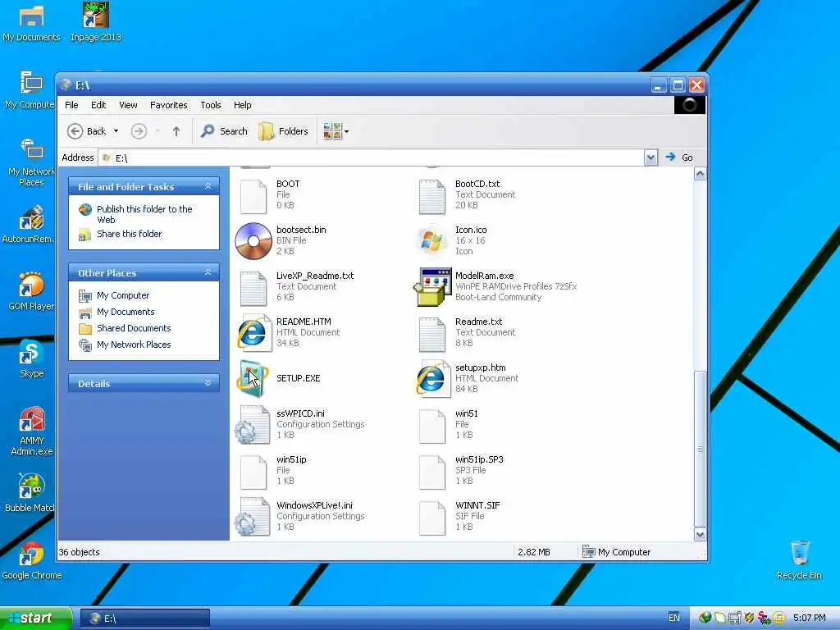The width and height of the screenshot is (840, 630).
Task: Click the 5:07 PM system clock
Action: (x=809, y=618)
